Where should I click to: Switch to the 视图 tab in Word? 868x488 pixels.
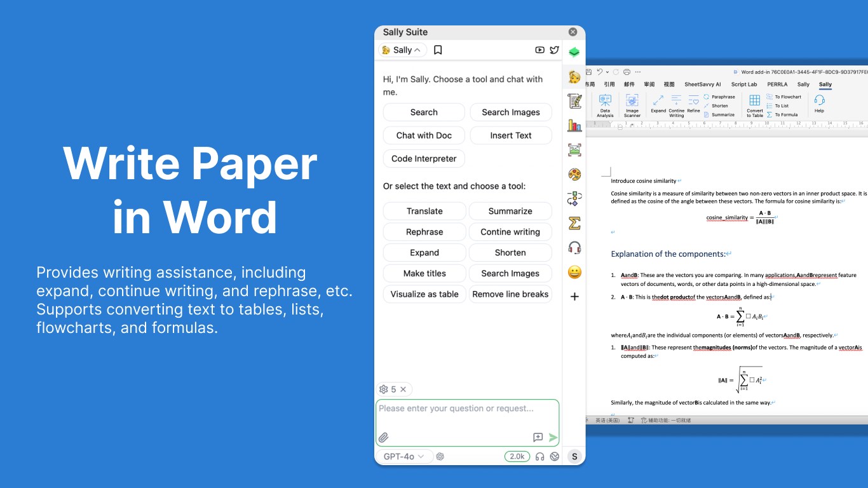669,85
